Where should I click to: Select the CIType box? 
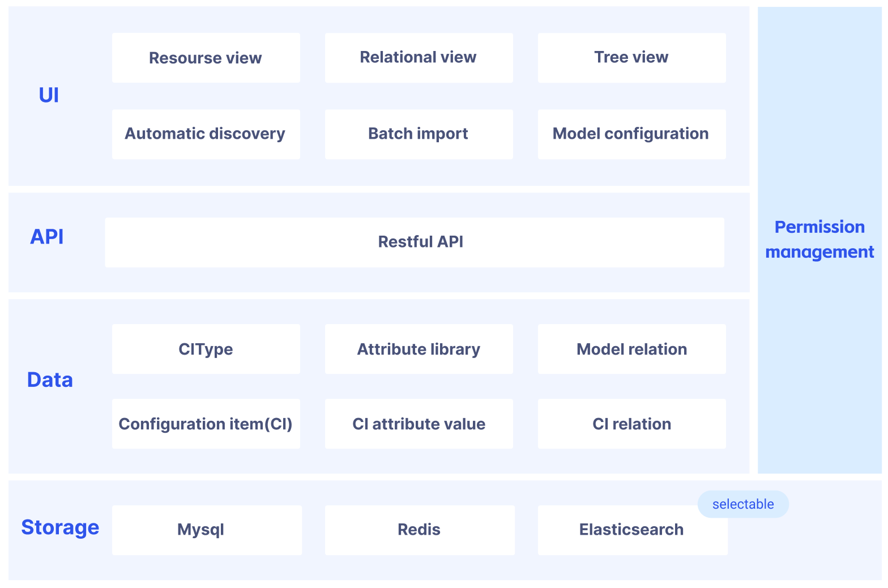pos(206,349)
